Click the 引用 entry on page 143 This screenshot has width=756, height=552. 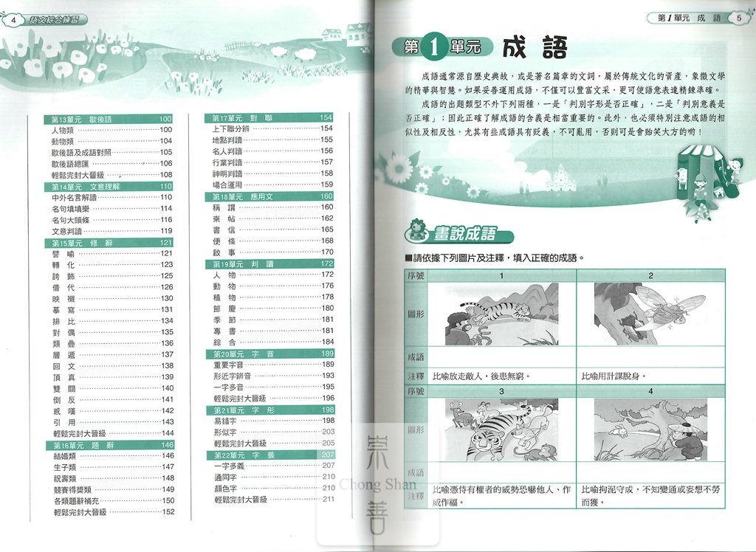click(x=113, y=422)
